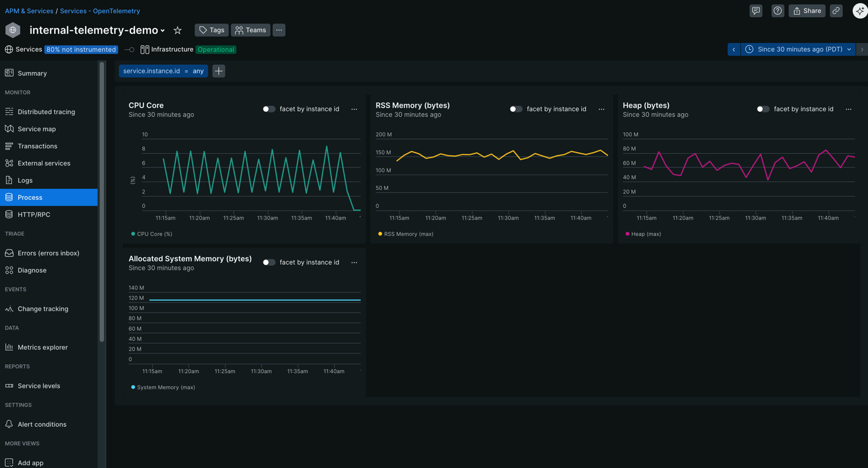This screenshot has width=868, height=468.
Task: Follow the Services - OpenTelemetry breadcrumb link
Action: [x=100, y=11]
